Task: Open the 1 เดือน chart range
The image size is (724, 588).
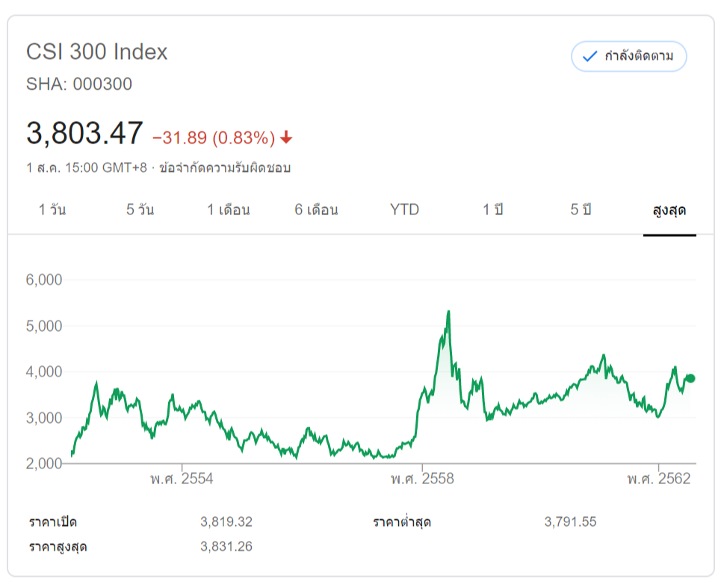Action: pos(229,210)
